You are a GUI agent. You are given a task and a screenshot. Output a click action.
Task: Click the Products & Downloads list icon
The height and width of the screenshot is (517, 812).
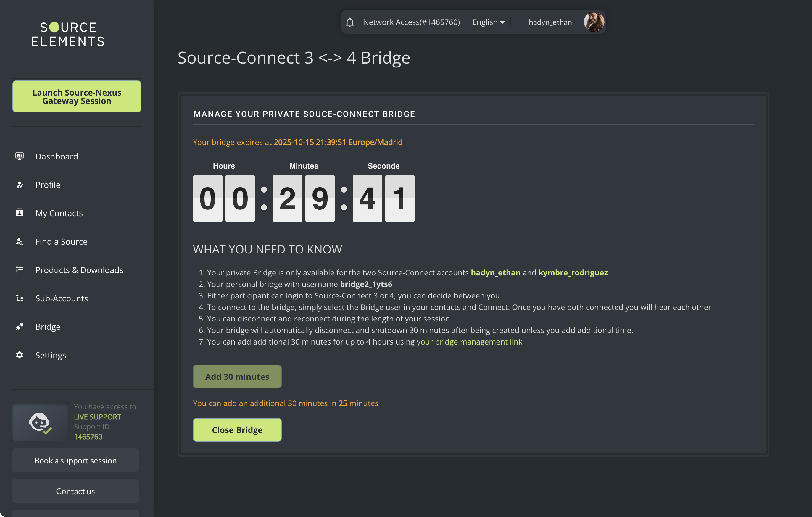pyautogui.click(x=20, y=270)
